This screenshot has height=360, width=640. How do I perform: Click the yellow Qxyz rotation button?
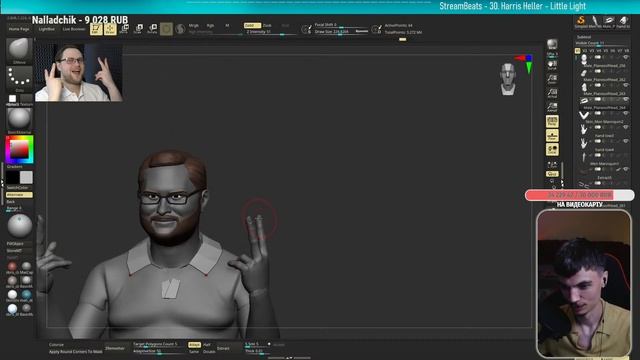click(x=552, y=174)
